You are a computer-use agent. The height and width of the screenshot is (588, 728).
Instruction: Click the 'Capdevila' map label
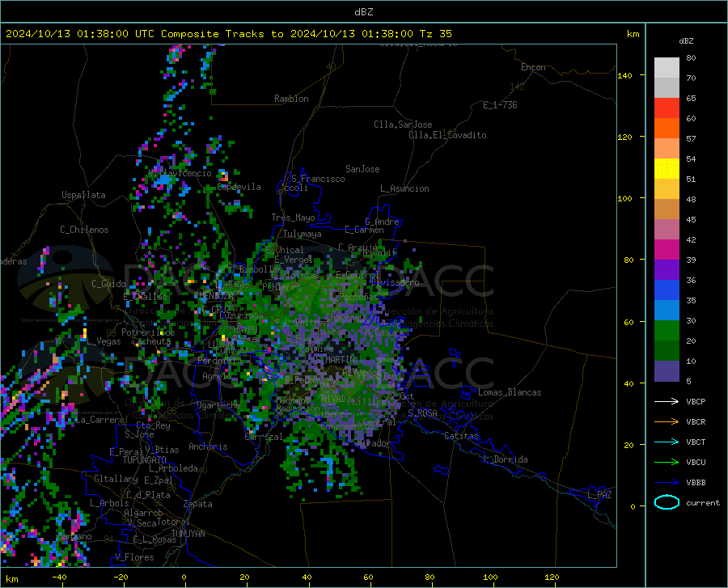[239, 187]
